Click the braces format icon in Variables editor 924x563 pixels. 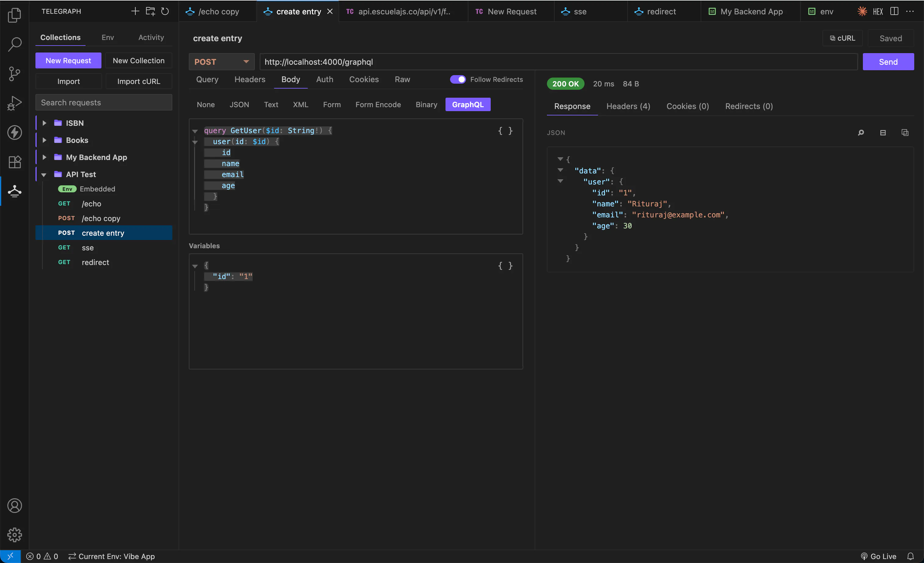505,266
